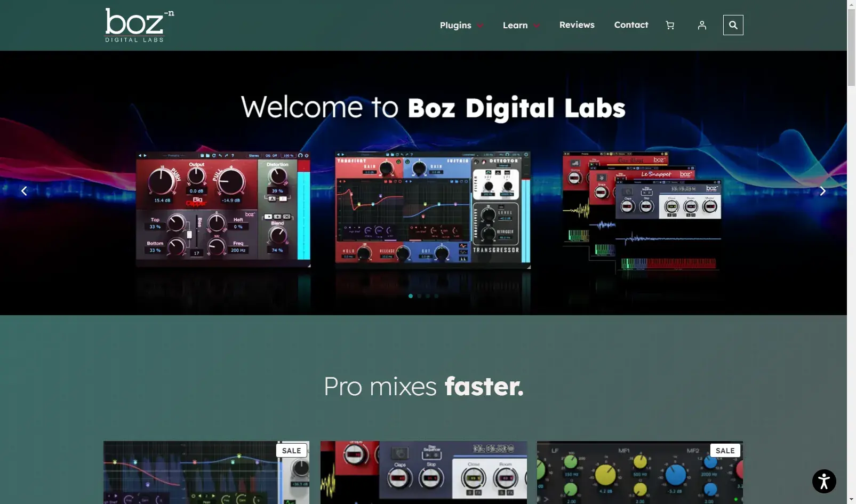
Task: Select the third carousel dot
Action: (428, 296)
